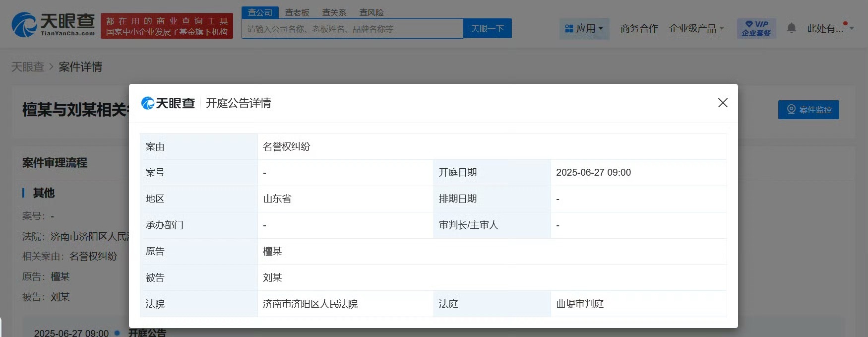The width and height of the screenshot is (868, 337).
Task: Go to 天眼查 breadcrumb link
Action: tap(28, 67)
